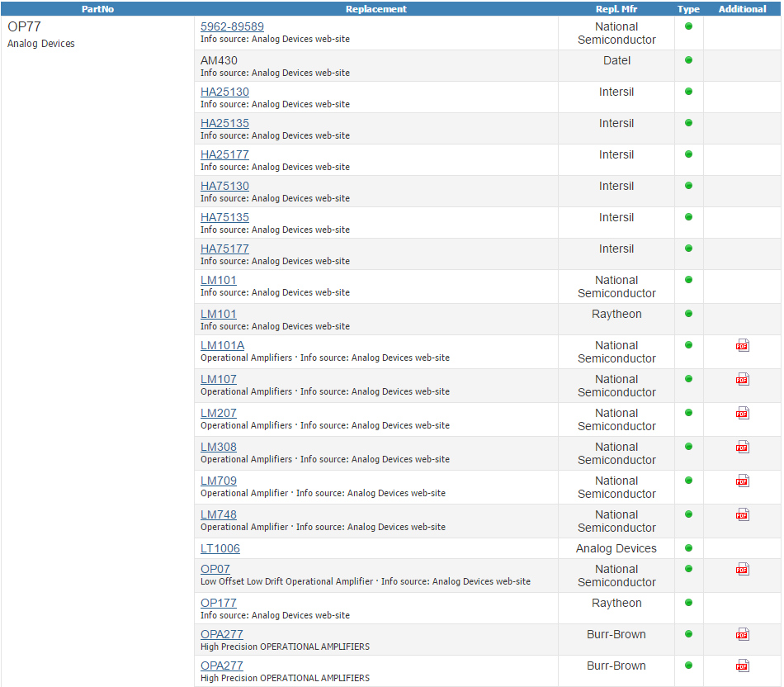784x687 pixels.
Task: Open the HA75135 part link
Action: [224, 218]
